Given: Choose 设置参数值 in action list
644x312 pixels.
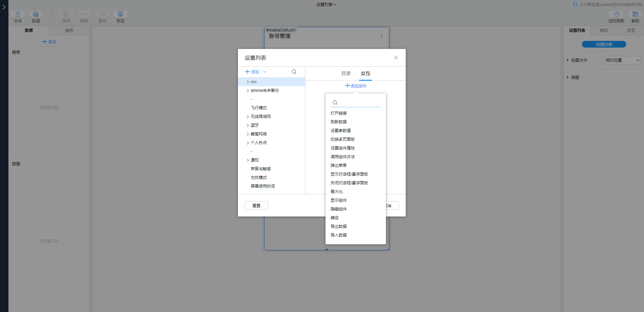Looking at the screenshot, I should pyautogui.click(x=341, y=131).
